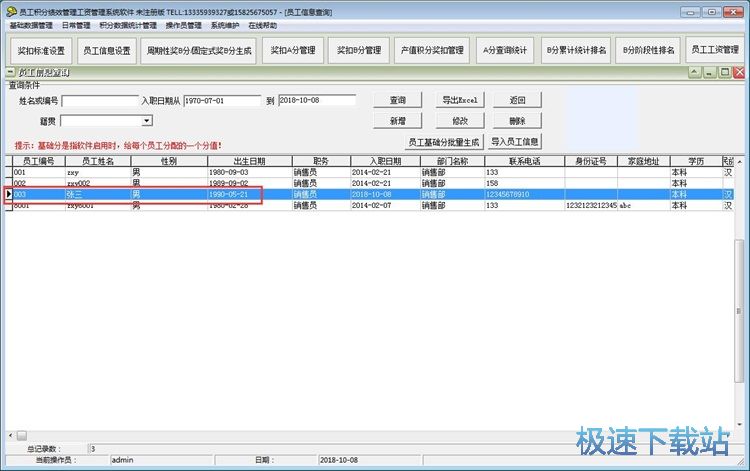
Task: Click the current-row arrow indicator for 003
Action: coord(9,194)
